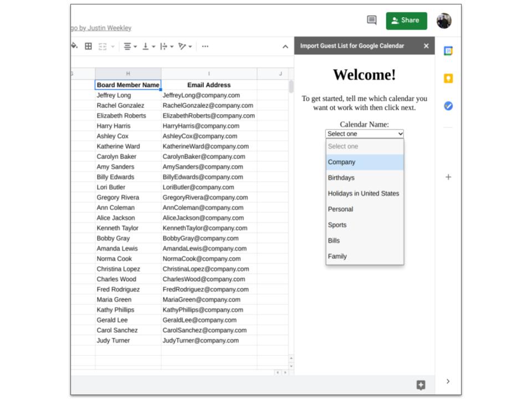Select the Harry Harris name cell
The width and height of the screenshot is (532, 399).
point(128,126)
